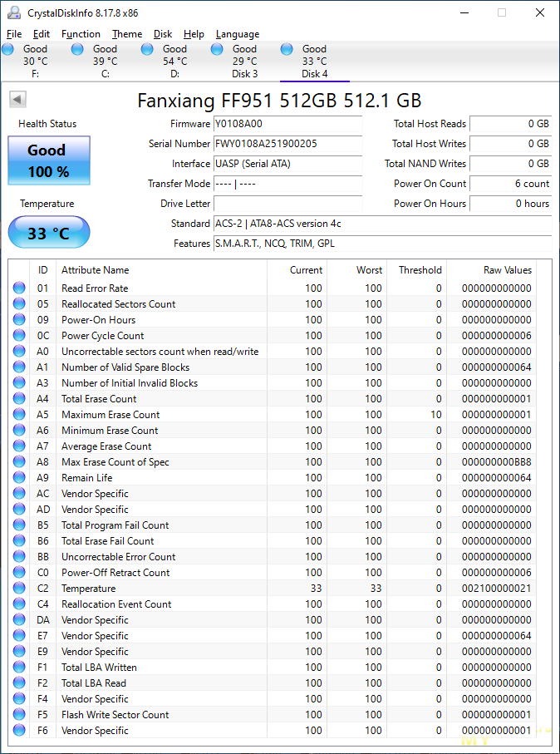Viewport: 560px width, 754px height.
Task: Click the status orb for Max Erase Count of Spec
Action: tap(19, 462)
